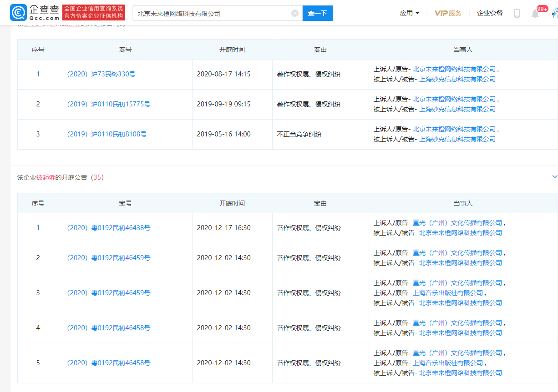558x392 pixels.
Task: Open defendant 上海妙克信息科技有限公司 in 沪73民终330号 row
Action: point(457,79)
